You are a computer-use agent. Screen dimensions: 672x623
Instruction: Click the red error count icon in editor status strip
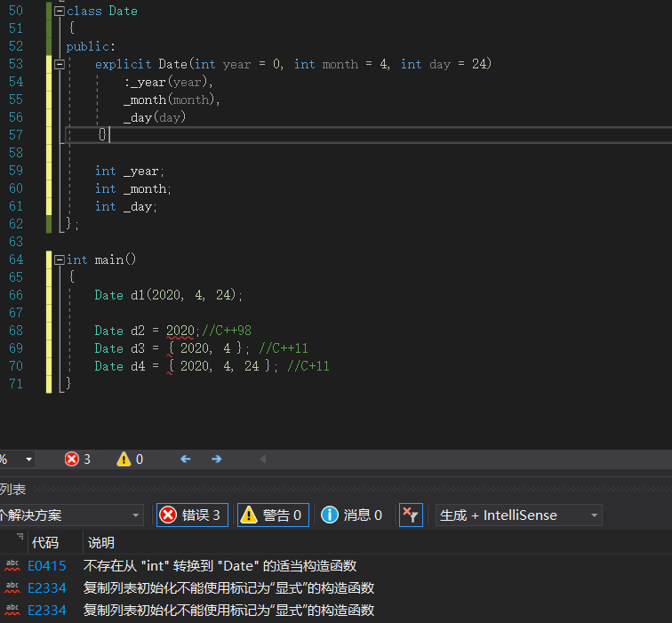[x=72, y=459]
